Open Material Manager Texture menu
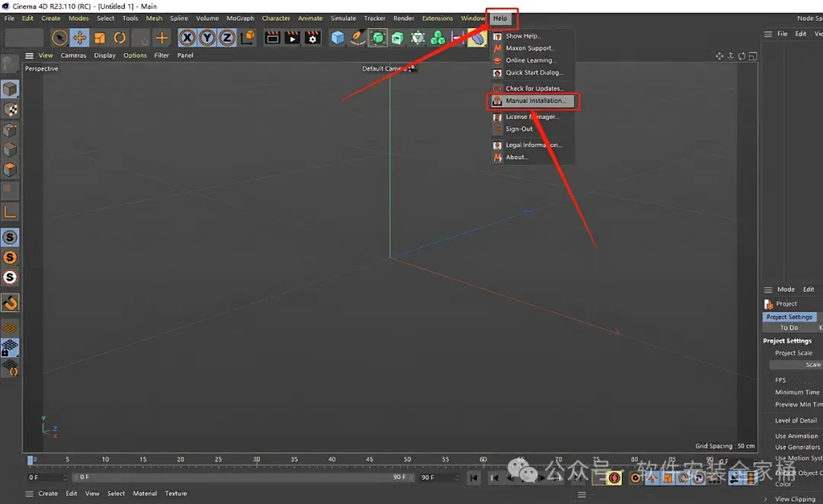823x504 pixels. click(176, 493)
